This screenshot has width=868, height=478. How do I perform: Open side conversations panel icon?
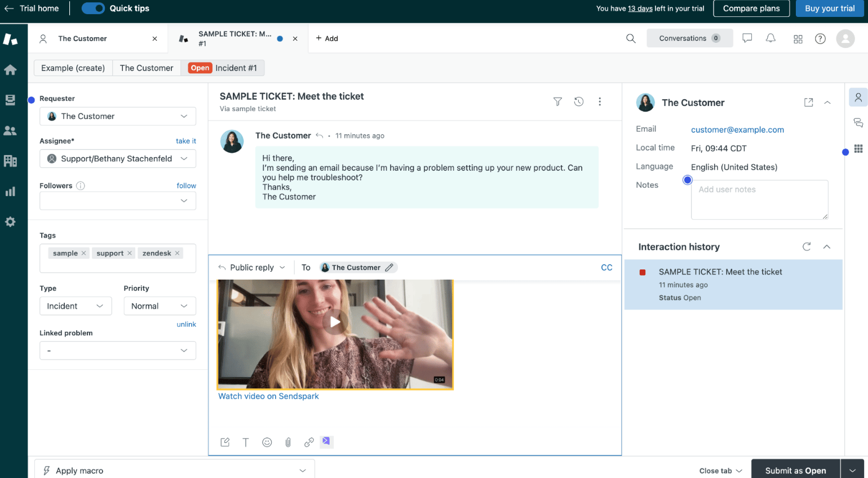[858, 123]
